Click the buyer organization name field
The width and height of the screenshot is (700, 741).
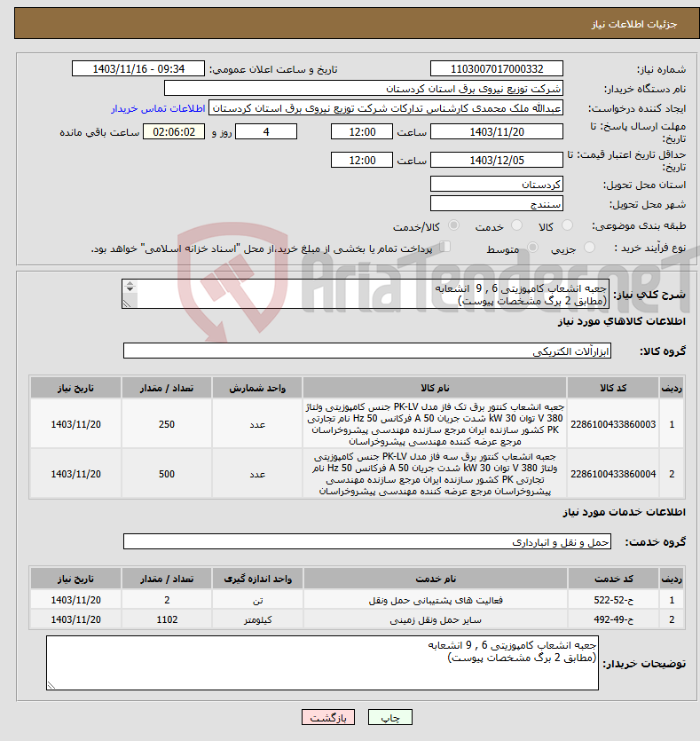363,89
